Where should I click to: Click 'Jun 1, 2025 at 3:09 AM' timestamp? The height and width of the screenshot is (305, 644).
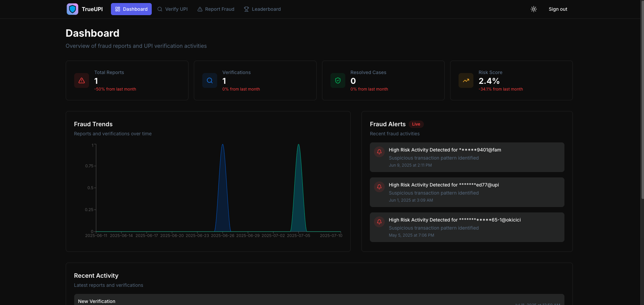(x=411, y=200)
